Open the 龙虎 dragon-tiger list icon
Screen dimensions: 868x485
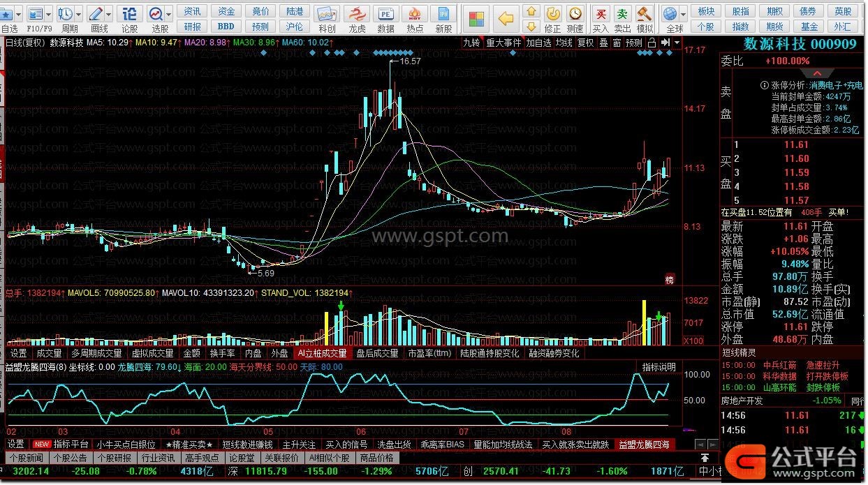click(x=357, y=14)
